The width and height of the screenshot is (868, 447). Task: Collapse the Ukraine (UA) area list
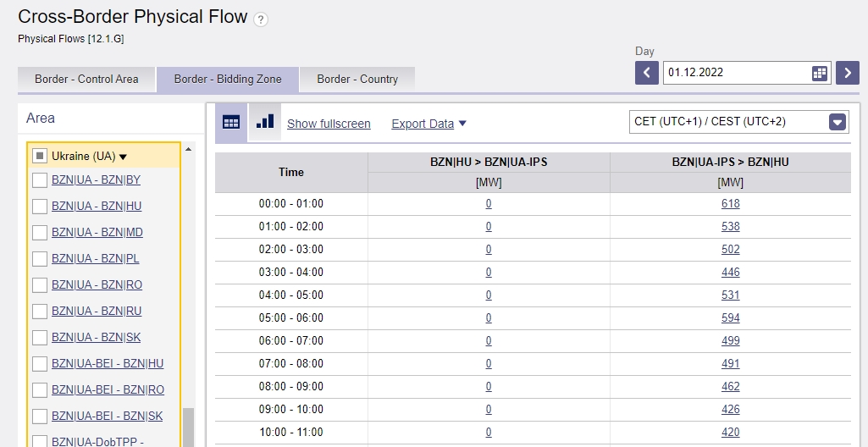point(123,157)
